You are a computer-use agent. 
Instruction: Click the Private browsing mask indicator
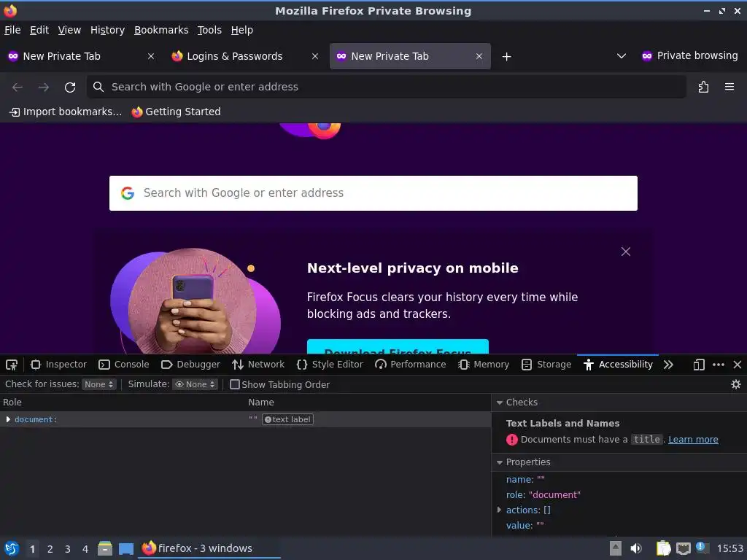pyautogui.click(x=646, y=55)
